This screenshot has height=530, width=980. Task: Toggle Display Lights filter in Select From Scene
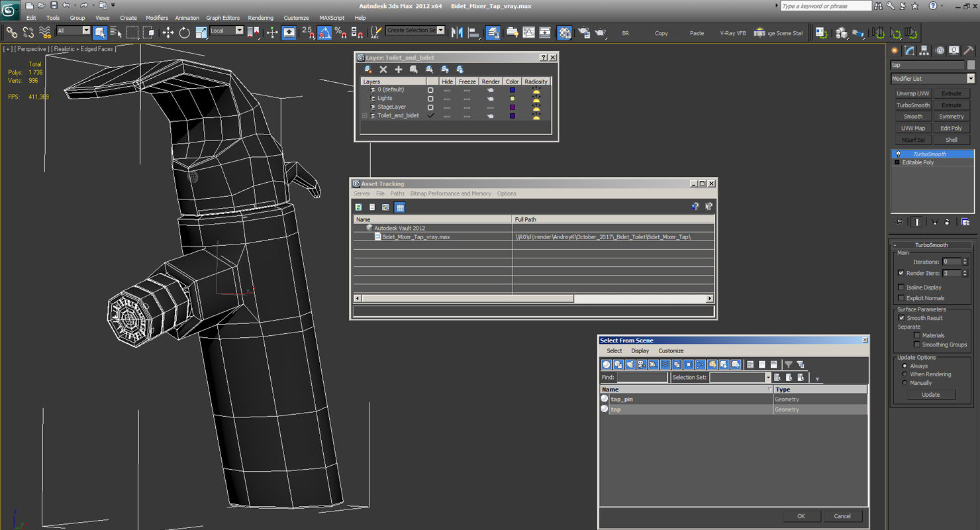tap(630, 364)
